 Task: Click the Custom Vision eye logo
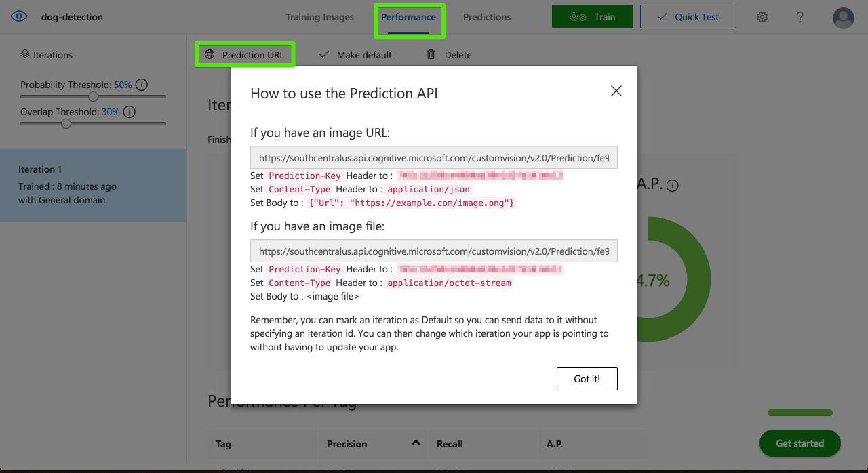(18, 15)
